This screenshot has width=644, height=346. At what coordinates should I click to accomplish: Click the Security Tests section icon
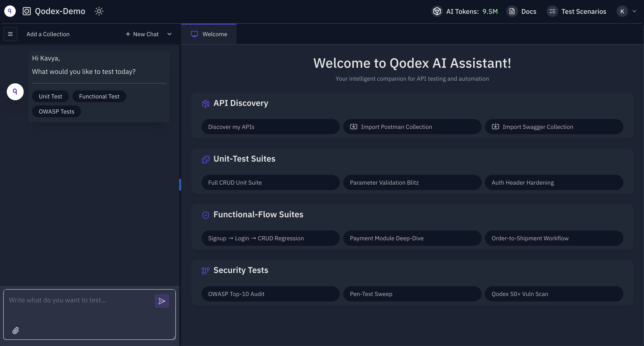tap(206, 271)
